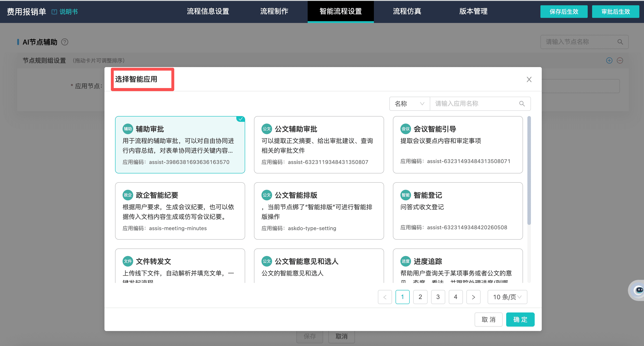Screen dimensions: 644x346
Task: Click the 费用报销单 page title
Action: pos(27,12)
